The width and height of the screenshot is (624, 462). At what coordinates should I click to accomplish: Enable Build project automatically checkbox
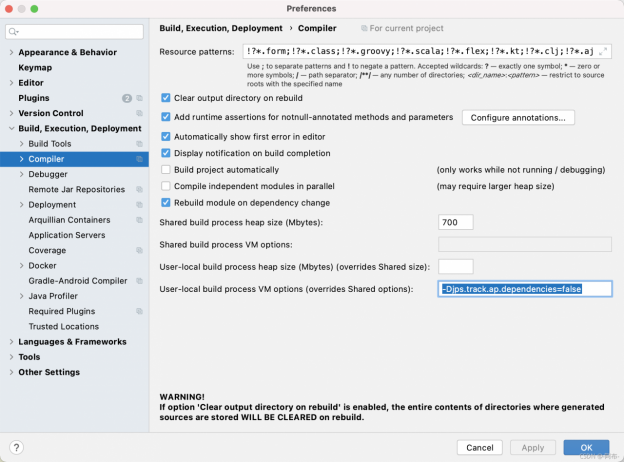point(166,171)
